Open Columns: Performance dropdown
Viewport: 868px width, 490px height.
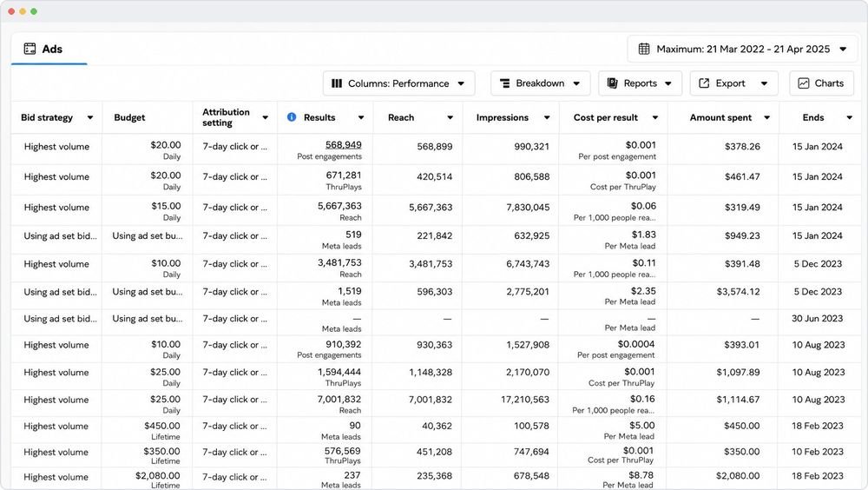pos(398,83)
